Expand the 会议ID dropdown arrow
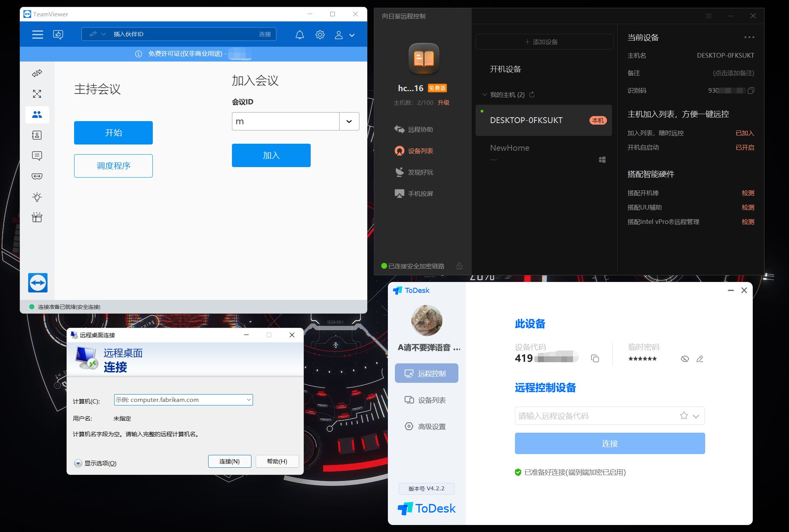Image resolution: width=789 pixels, height=532 pixels. [x=349, y=121]
